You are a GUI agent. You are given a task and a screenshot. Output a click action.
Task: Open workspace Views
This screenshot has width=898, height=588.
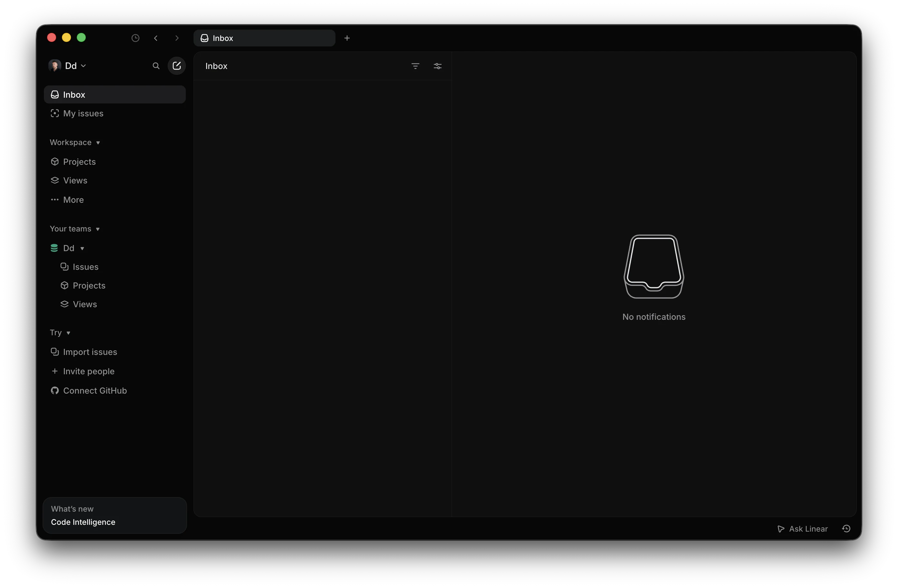(x=115, y=181)
